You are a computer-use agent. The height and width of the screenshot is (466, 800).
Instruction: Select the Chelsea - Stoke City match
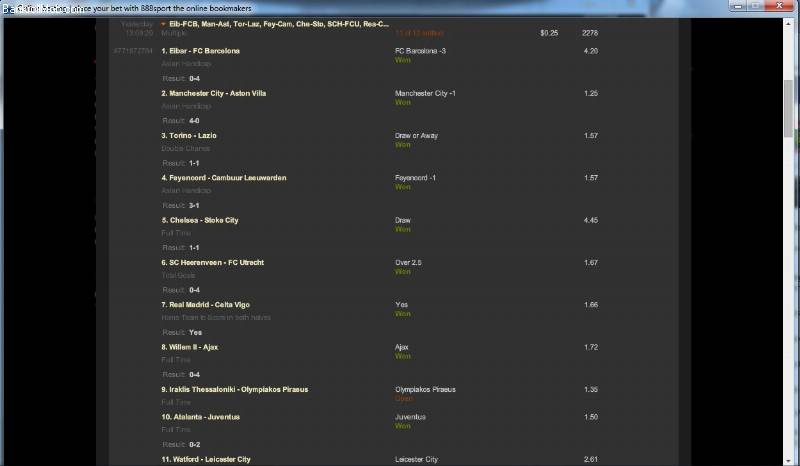(x=200, y=220)
